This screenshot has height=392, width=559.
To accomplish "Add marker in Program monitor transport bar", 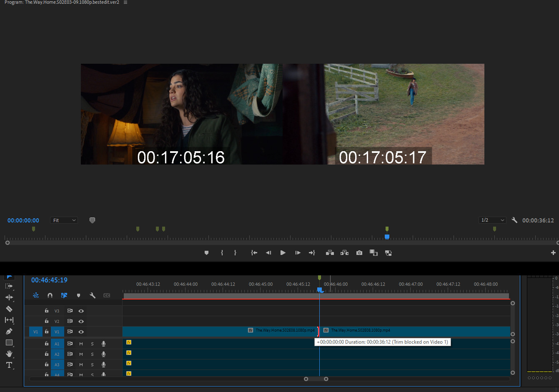I will pos(206,253).
